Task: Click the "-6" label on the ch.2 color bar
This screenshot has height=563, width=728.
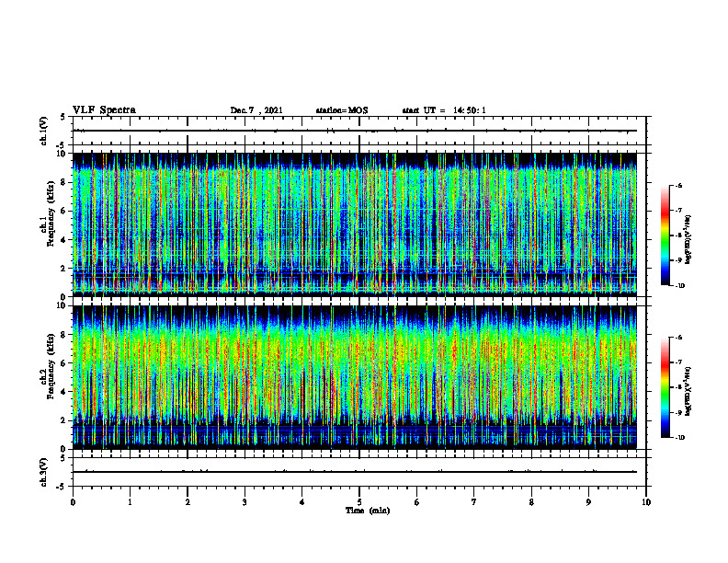Action: coord(679,338)
